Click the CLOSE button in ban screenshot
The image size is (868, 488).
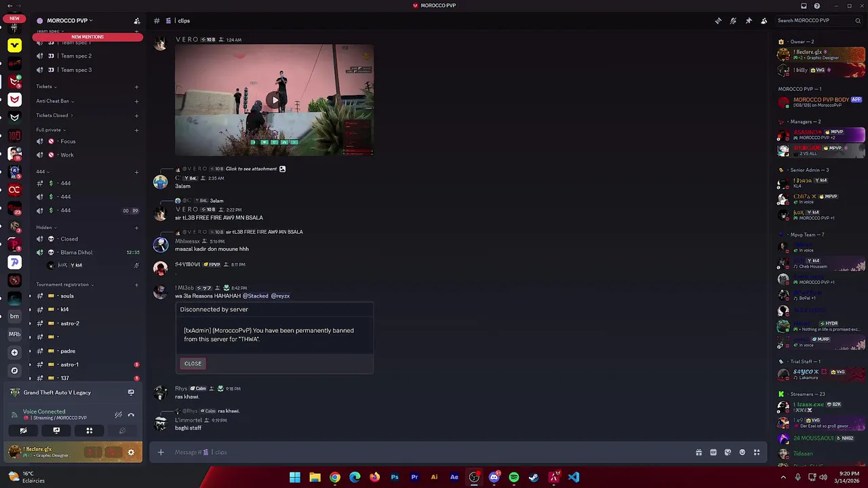pos(193,363)
